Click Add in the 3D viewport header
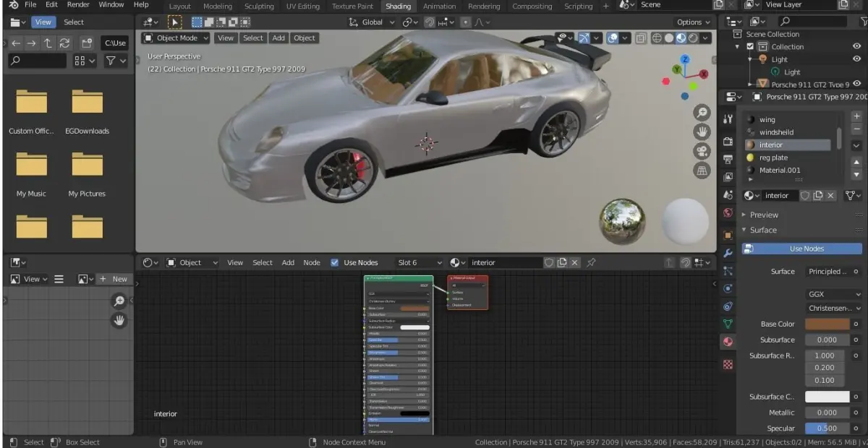 pyautogui.click(x=278, y=38)
